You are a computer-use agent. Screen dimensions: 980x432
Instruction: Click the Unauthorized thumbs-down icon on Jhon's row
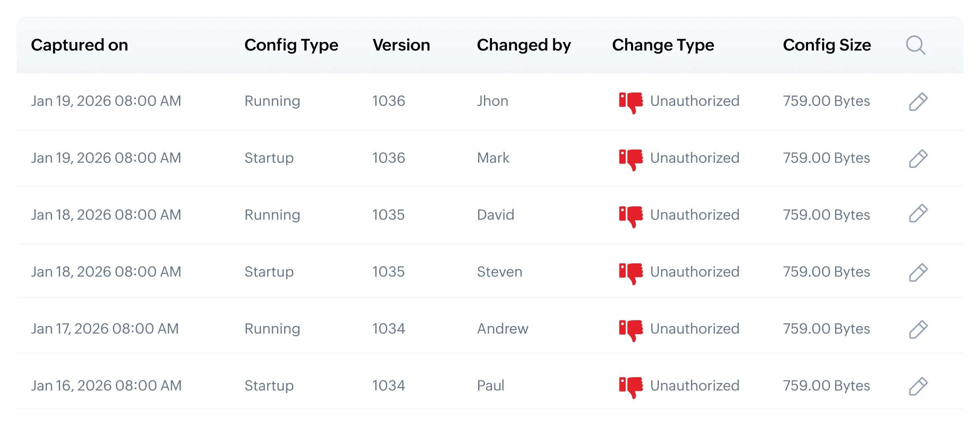tap(630, 101)
